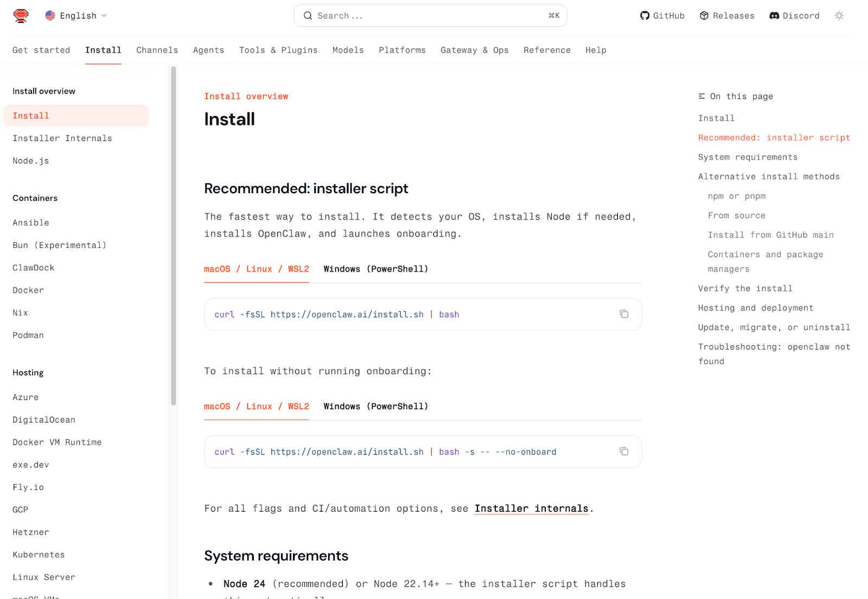The width and height of the screenshot is (868, 599).
Task: Click the search magnifier icon
Action: click(x=308, y=16)
